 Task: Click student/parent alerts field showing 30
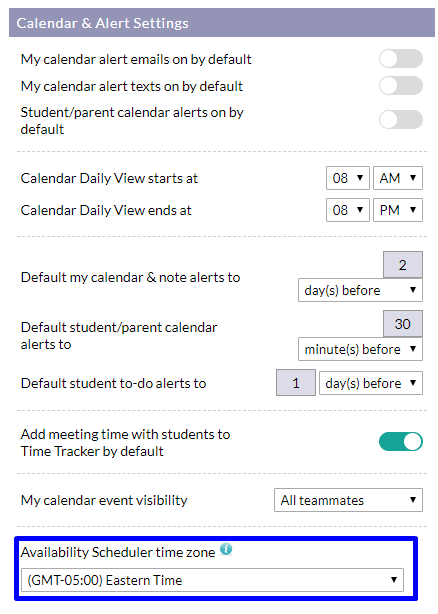point(403,324)
